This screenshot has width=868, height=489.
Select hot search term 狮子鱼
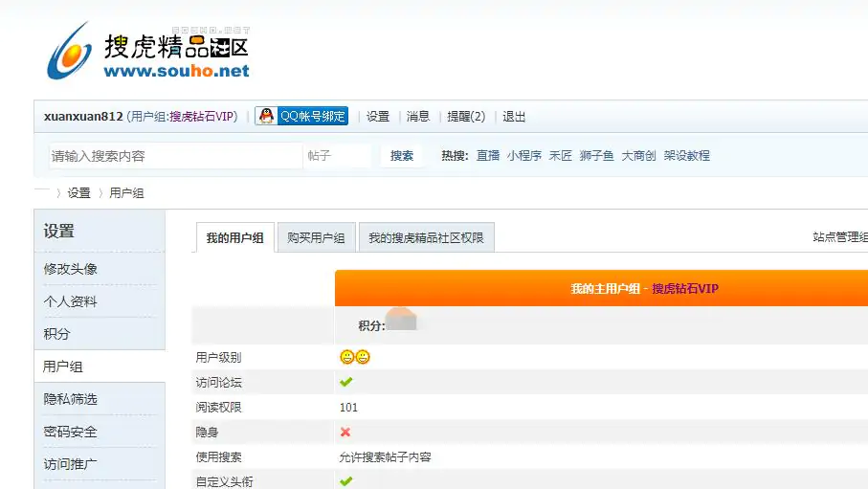tap(597, 156)
